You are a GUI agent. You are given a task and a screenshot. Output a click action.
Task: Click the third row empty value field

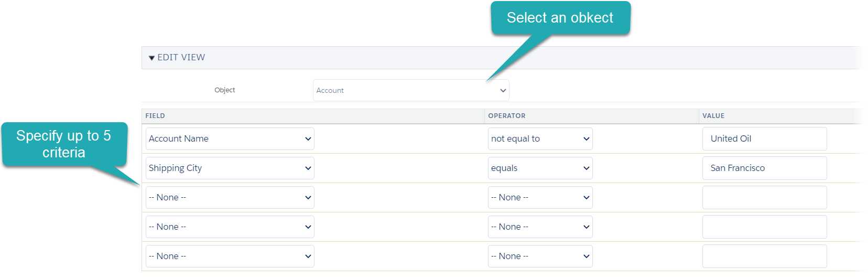tap(764, 197)
